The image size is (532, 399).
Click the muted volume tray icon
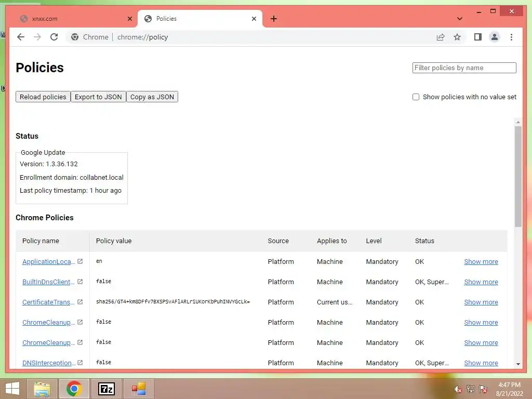click(458, 389)
